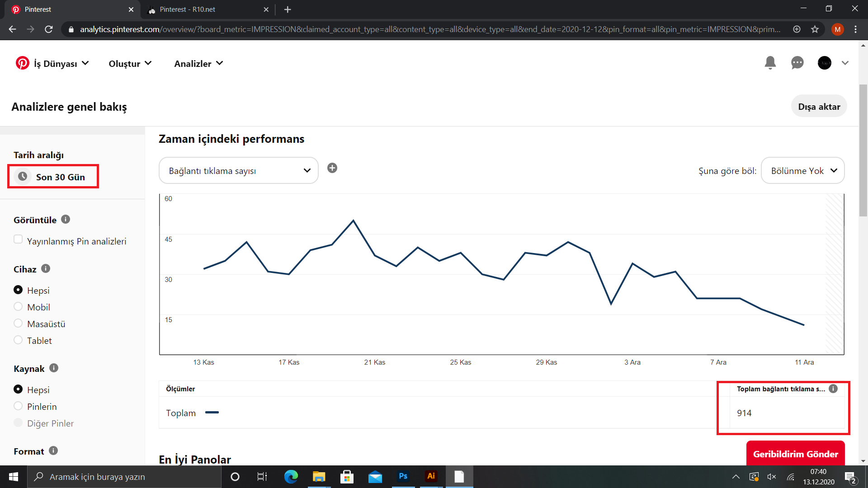The height and width of the screenshot is (488, 868).
Task: Click Windows search box on taskbar
Action: click(124, 477)
